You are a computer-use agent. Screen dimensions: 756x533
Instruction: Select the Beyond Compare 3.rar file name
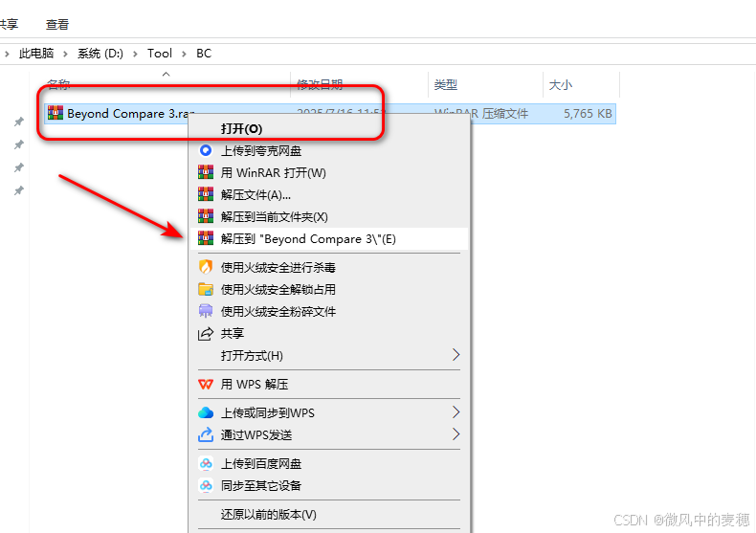[x=131, y=114]
